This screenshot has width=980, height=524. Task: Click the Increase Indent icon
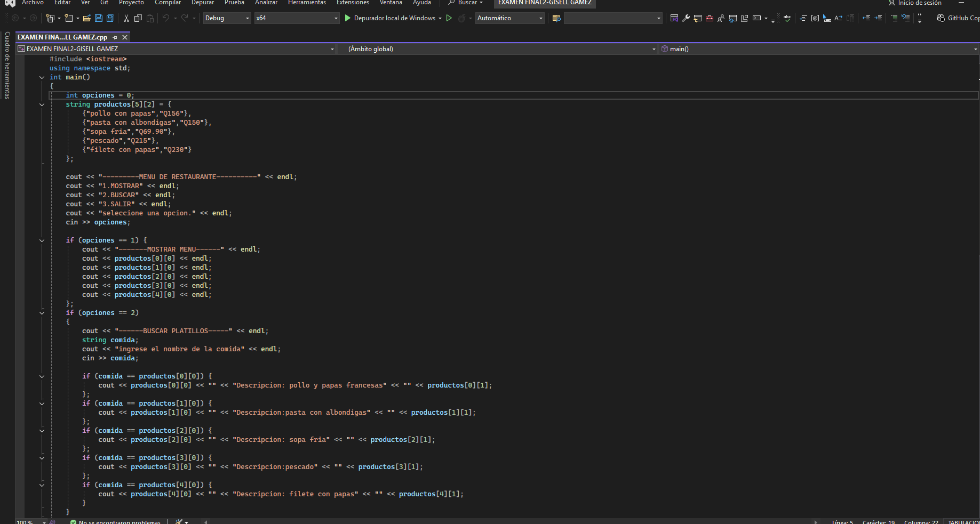[x=878, y=18]
